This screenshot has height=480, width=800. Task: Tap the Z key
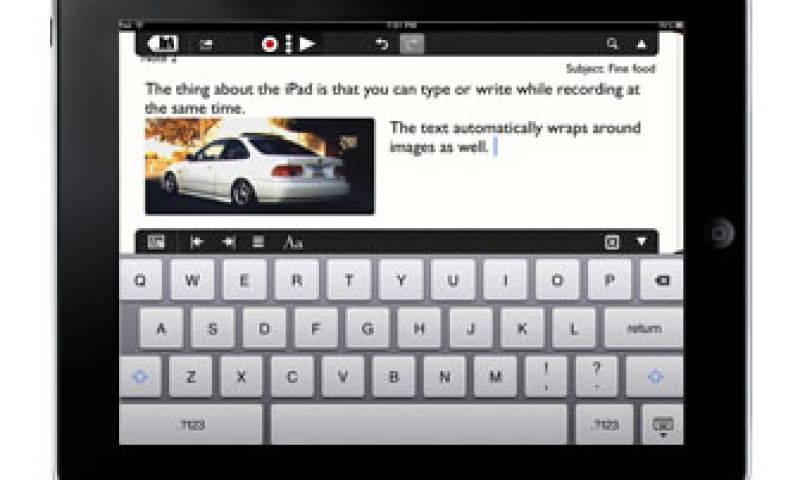190,377
